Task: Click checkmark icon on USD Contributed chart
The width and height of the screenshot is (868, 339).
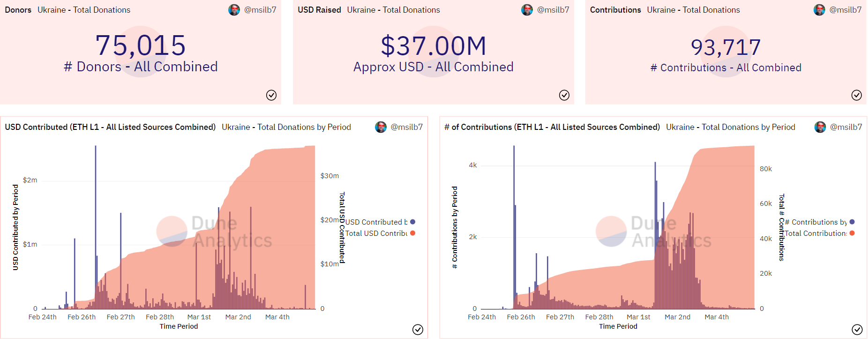Action: (x=418, y=330)
